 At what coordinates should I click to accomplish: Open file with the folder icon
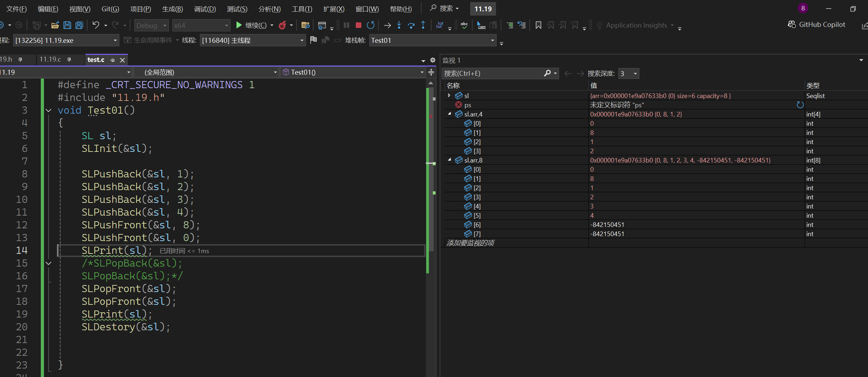point(55,25)
